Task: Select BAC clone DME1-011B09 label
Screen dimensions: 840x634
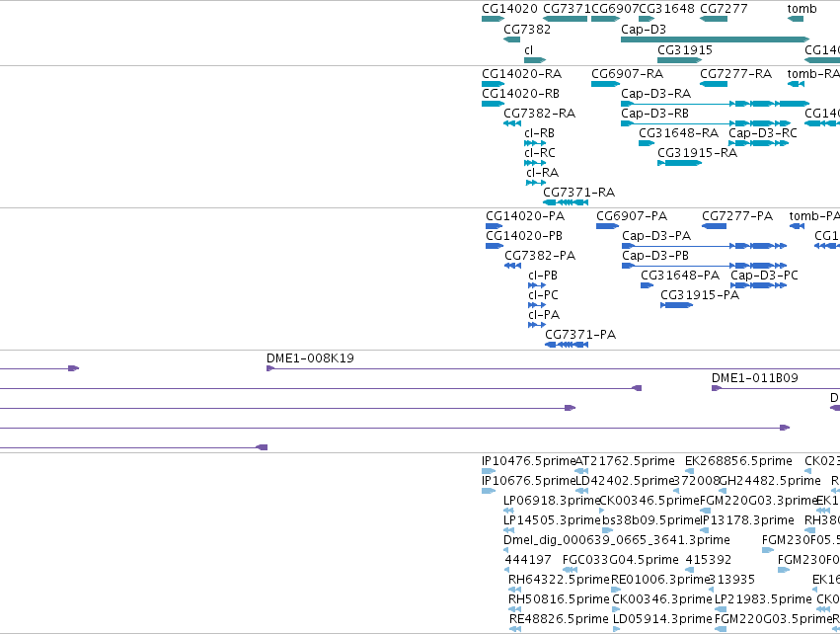Action: [x=755, y=378]
